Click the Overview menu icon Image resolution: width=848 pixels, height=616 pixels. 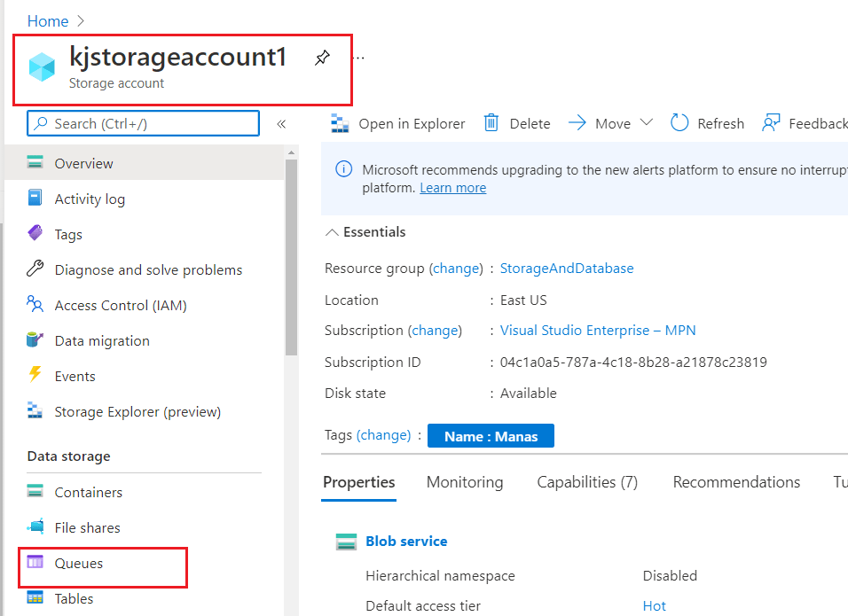pyautogui.click(x=35, y=162)
